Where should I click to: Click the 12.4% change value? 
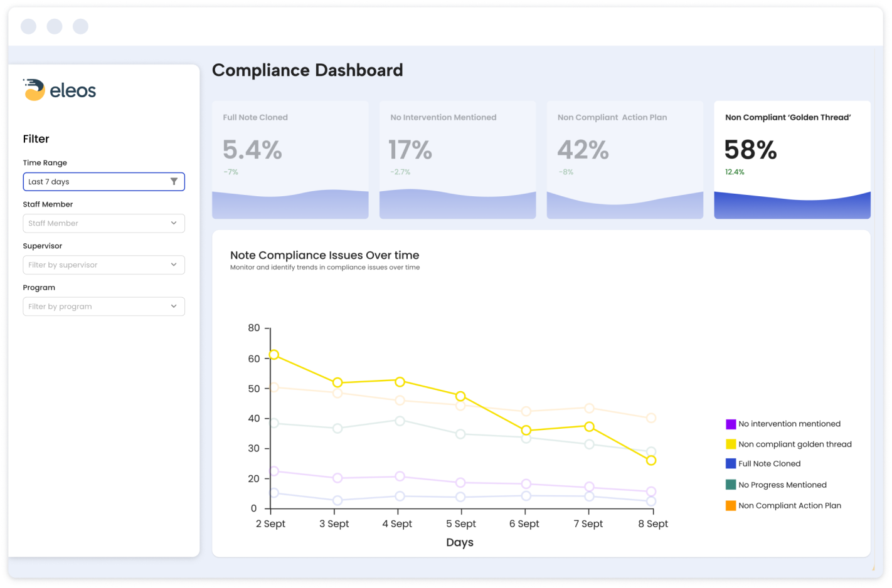735,172
